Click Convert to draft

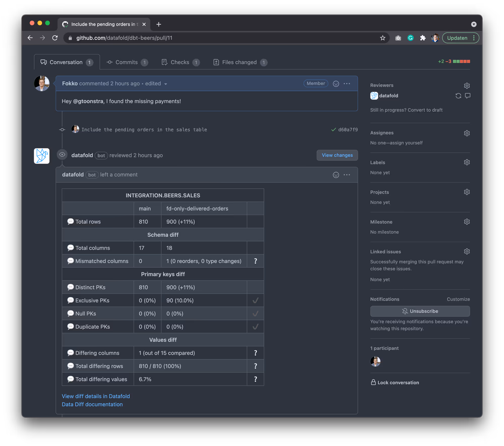425,110
